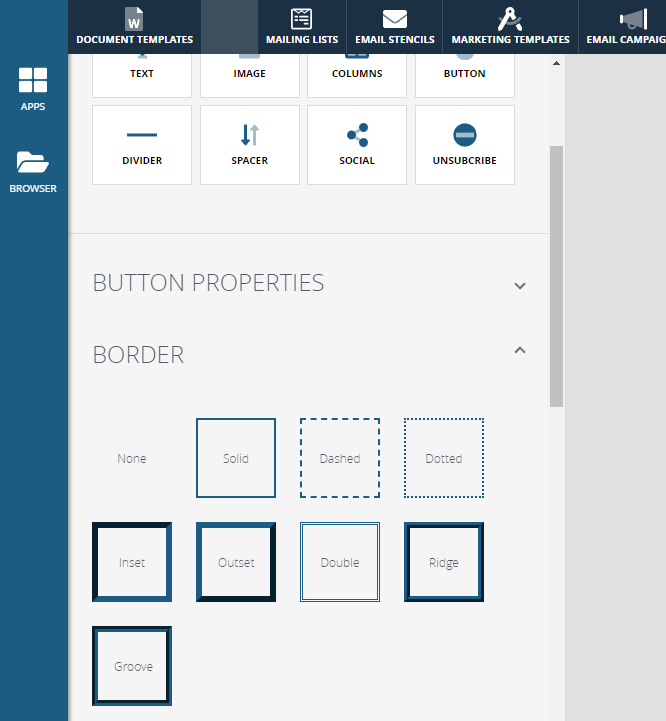Viewport: 666px width, 721px height.
Task: Add a Divider block
Action: [142, 145]
